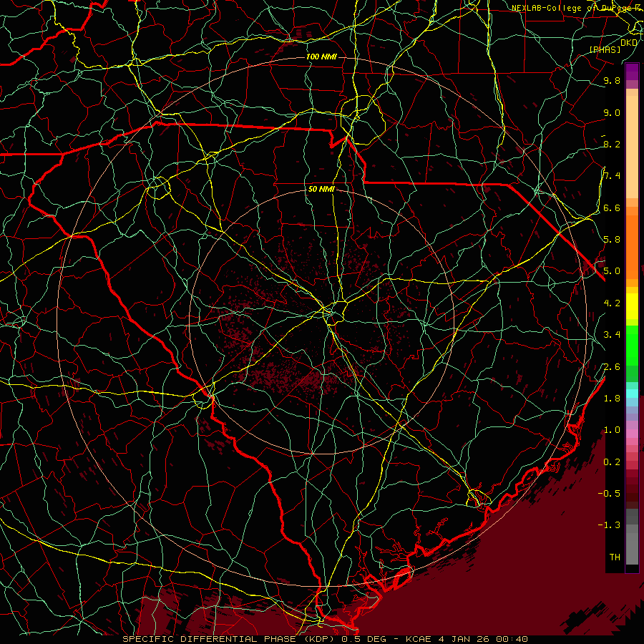The image size is (644, 644).
Task: Click the "[PHAS]" label above the color scale
Action: tap(605, 49)
